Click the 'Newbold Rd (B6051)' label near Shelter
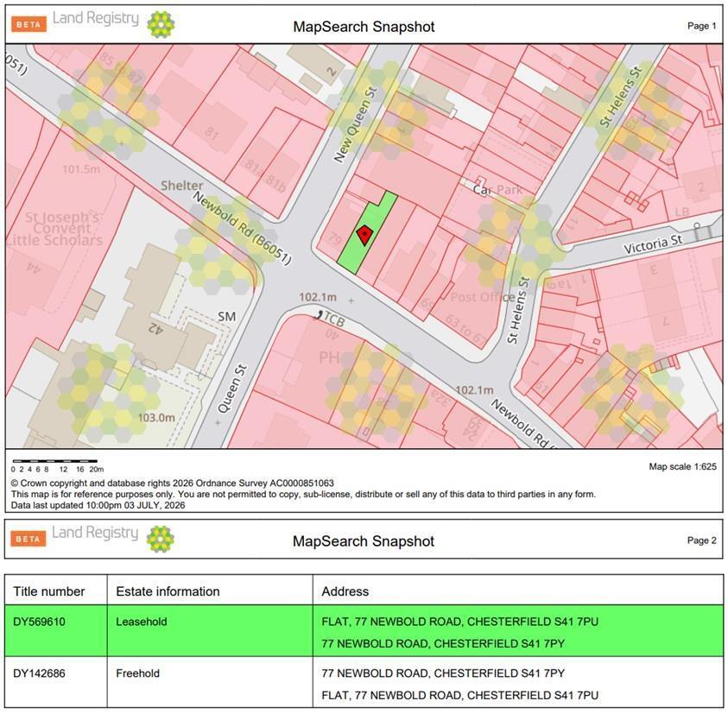The width and height of the screenshot is (728, 714). click(x=242, y=229)
